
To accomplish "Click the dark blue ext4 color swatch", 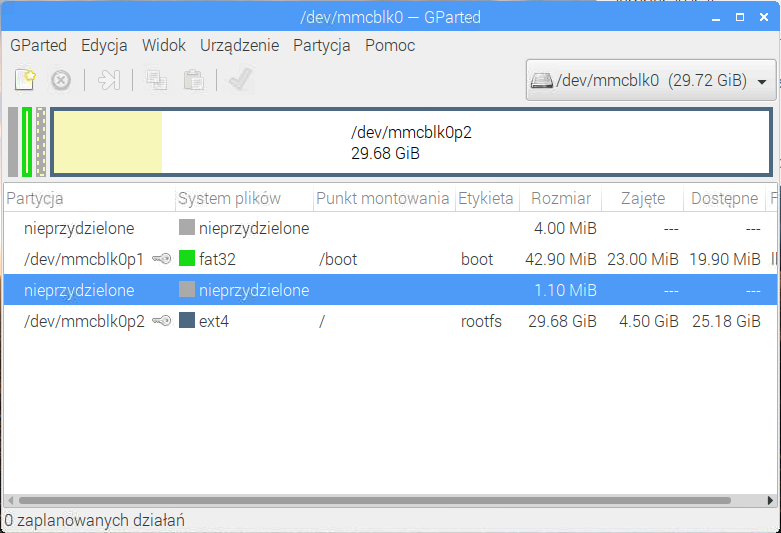I will pyautogui.click(x=186, y=322).
